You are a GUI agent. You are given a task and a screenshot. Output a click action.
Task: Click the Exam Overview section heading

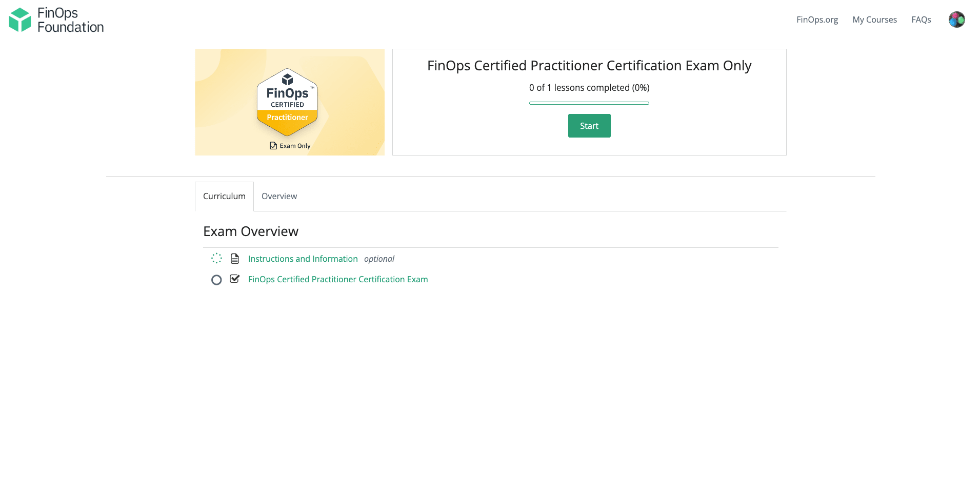click(251, 231)
